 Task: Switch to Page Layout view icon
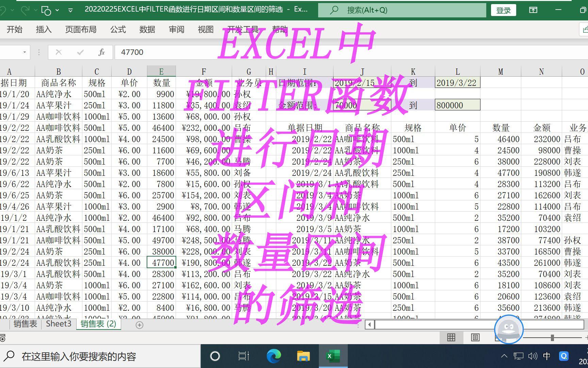[475, 337]
